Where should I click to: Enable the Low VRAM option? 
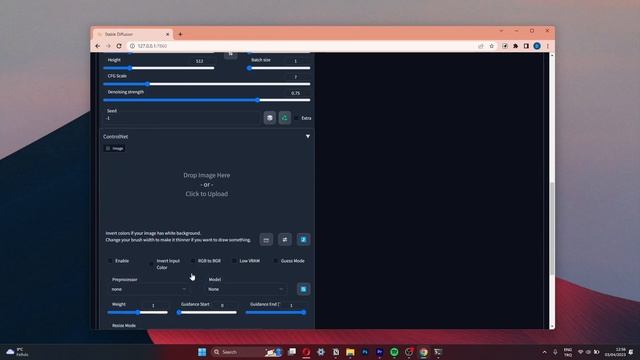(x=234, y=261)
